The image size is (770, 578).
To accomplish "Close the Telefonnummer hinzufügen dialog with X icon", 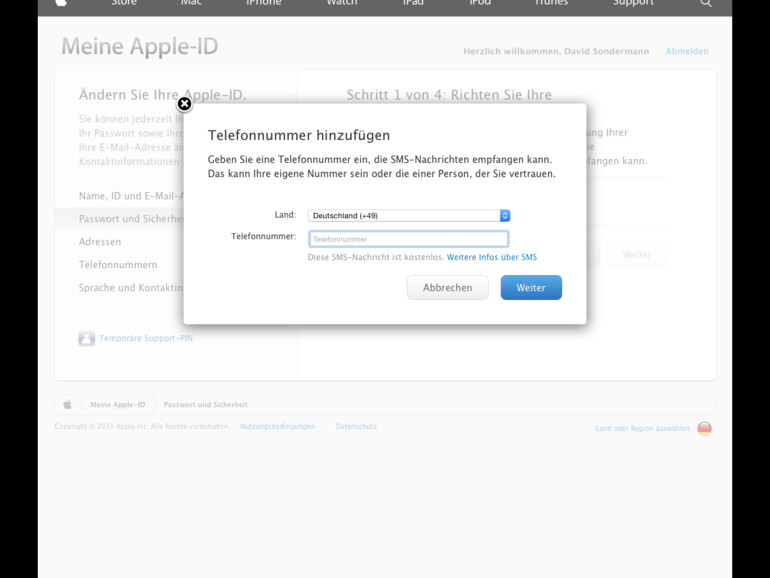I will click(x=184, y=104).
